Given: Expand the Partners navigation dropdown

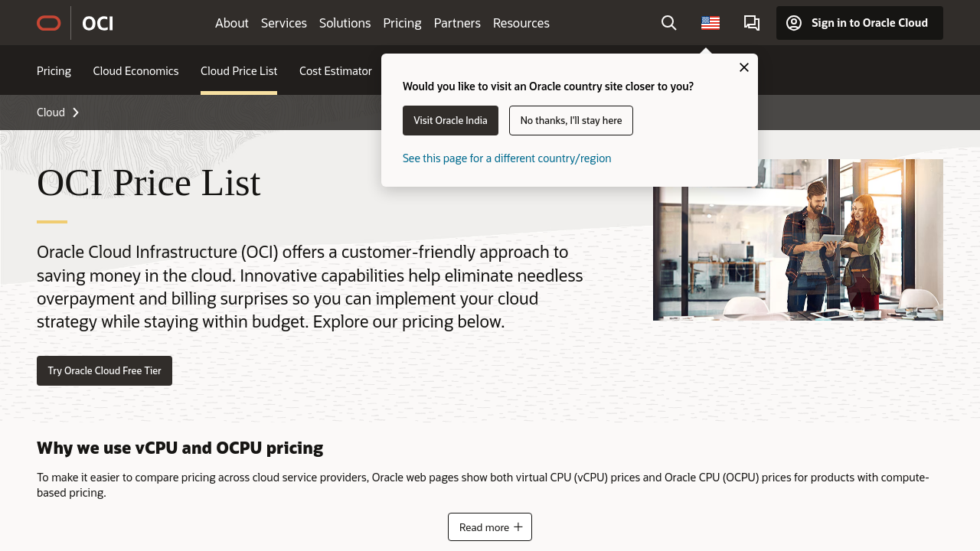Looking at the screenshot, I should pos(457,23).
